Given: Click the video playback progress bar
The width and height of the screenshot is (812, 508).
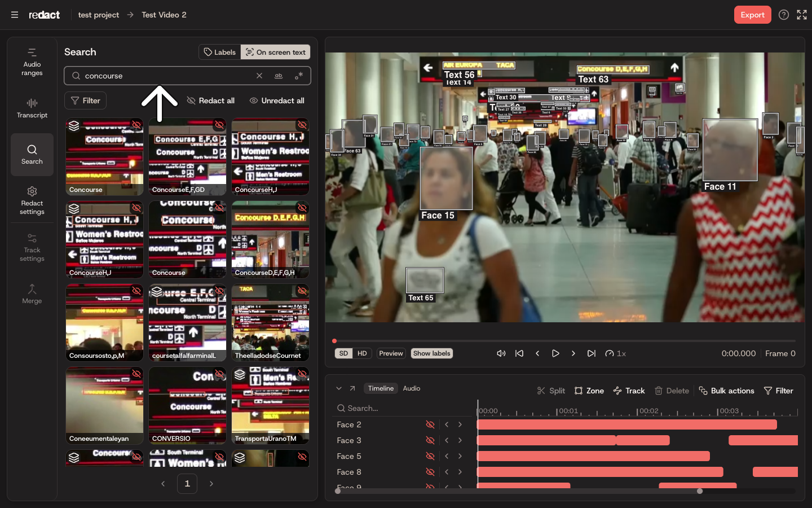Looking at the screenshot, I should tap(565, 341).
